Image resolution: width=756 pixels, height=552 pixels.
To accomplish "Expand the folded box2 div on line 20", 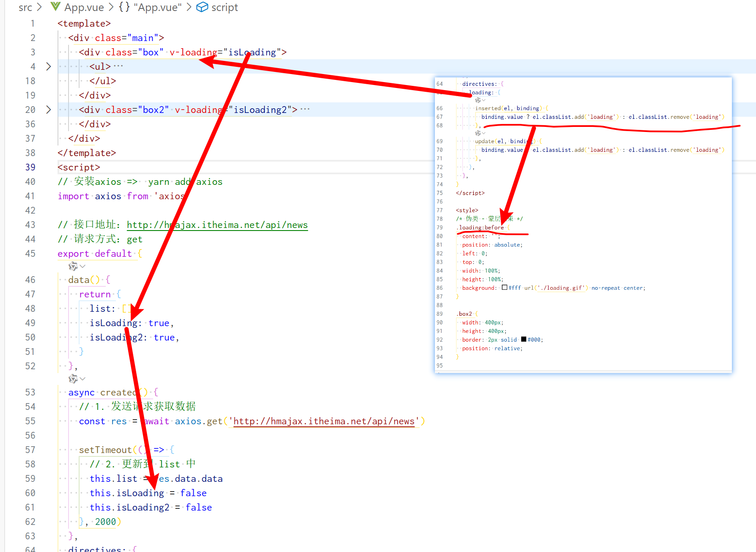I will [x=48, y=110].
